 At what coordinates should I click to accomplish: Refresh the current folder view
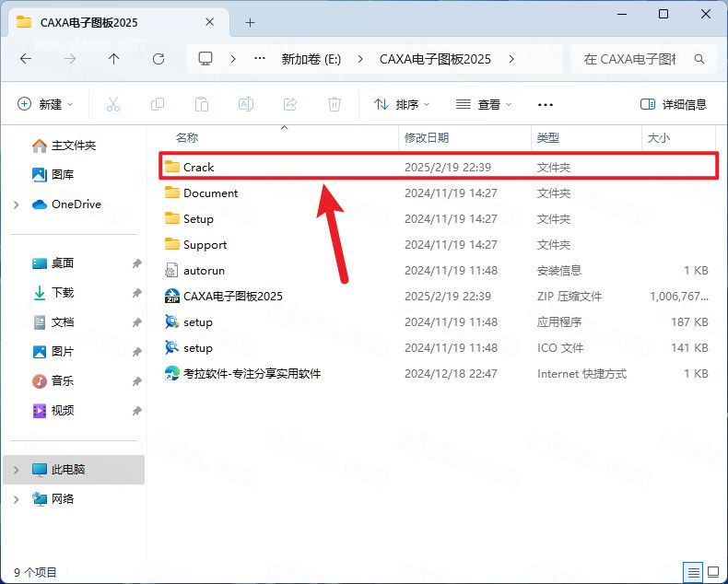tap(159, 59)
